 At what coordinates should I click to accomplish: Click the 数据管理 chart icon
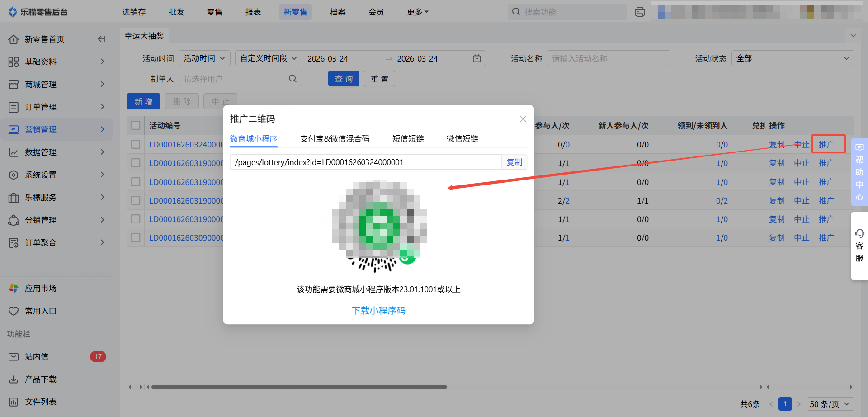click(x=14, y=152)
